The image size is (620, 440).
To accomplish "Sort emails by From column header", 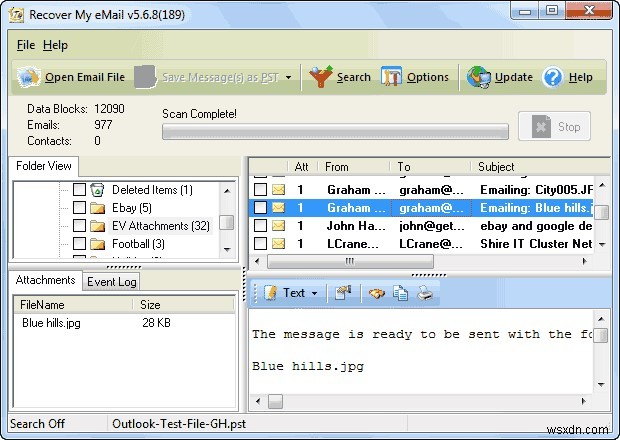I will pos(354,167).
